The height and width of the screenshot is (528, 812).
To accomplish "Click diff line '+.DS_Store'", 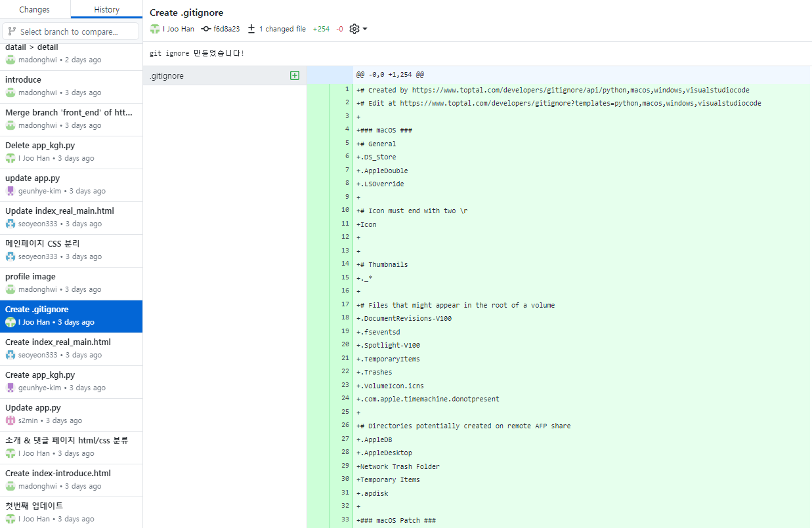I will click(376, 157).
